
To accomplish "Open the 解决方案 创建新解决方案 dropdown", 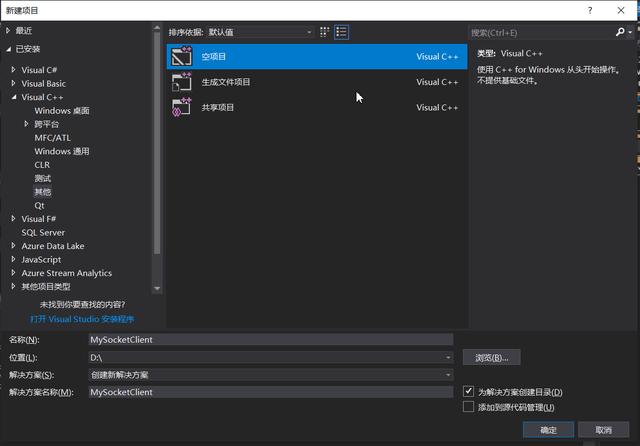I will 271,375.
